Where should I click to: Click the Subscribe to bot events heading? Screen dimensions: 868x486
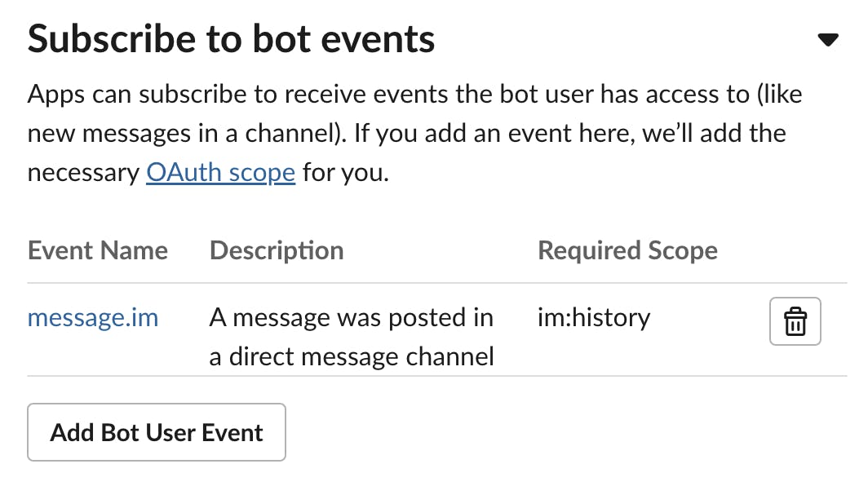232,39
